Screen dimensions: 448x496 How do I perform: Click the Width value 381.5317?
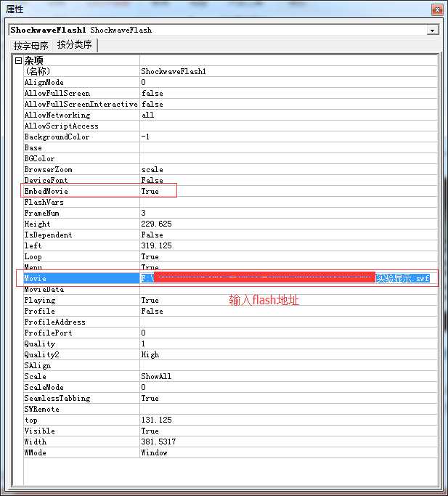(x=158, y=442)
